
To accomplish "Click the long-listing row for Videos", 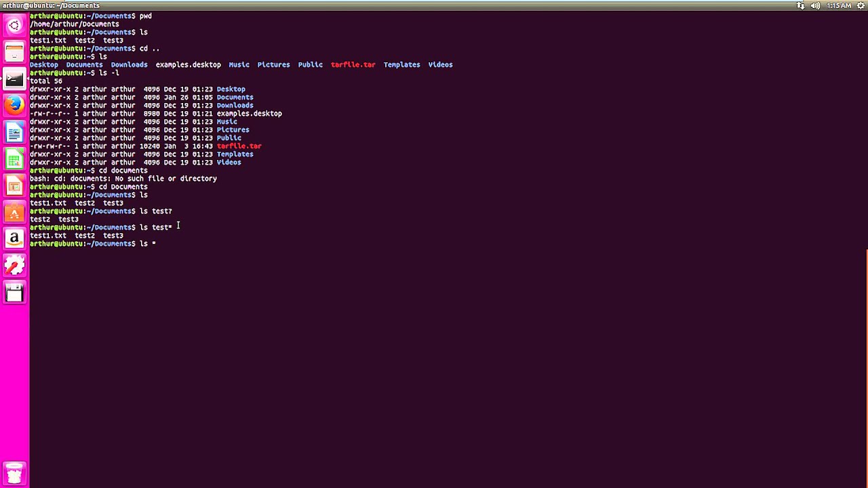I will coord(136,162).
